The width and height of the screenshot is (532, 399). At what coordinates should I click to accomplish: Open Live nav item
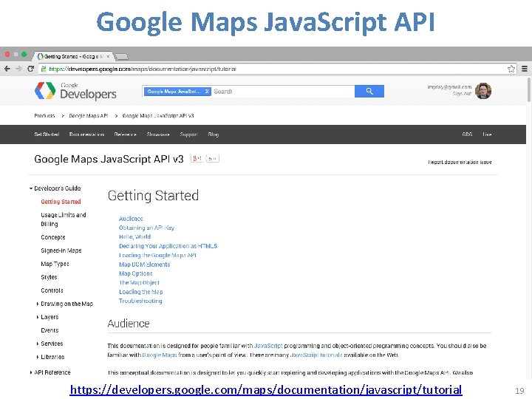[x=487, y=134]
